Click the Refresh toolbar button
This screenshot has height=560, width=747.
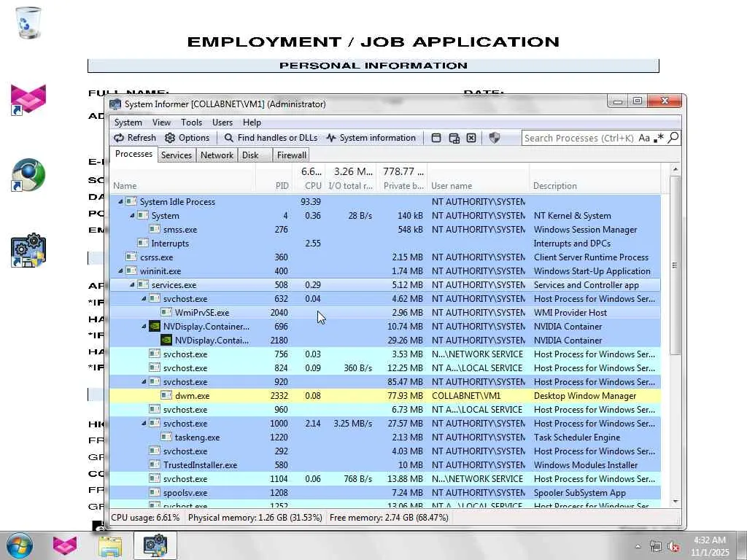[135, 138]
